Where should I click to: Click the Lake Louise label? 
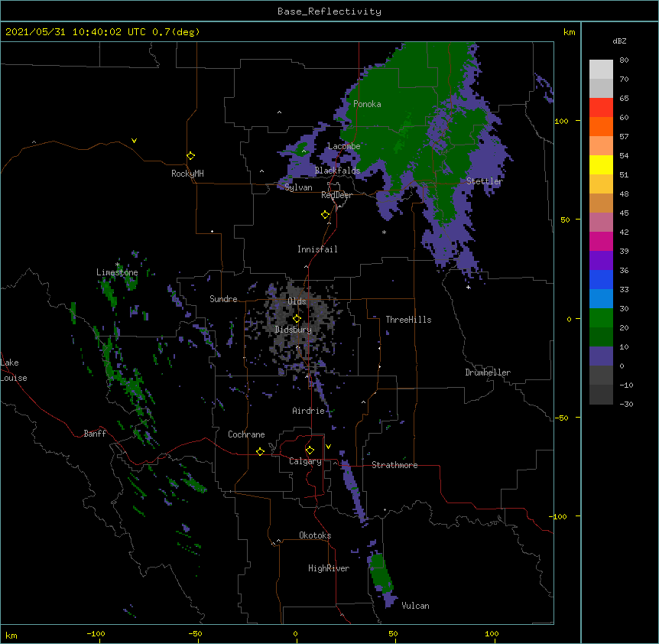[x=14, y=370]
